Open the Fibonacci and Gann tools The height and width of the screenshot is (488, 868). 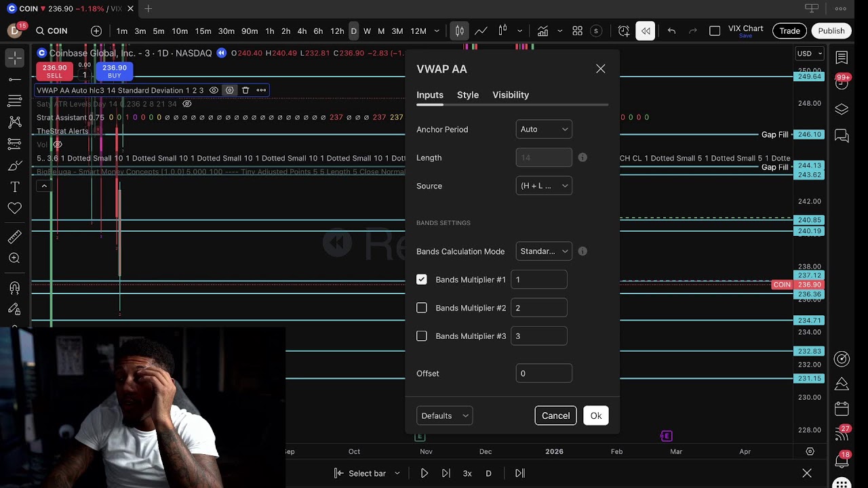coord(14,101)
